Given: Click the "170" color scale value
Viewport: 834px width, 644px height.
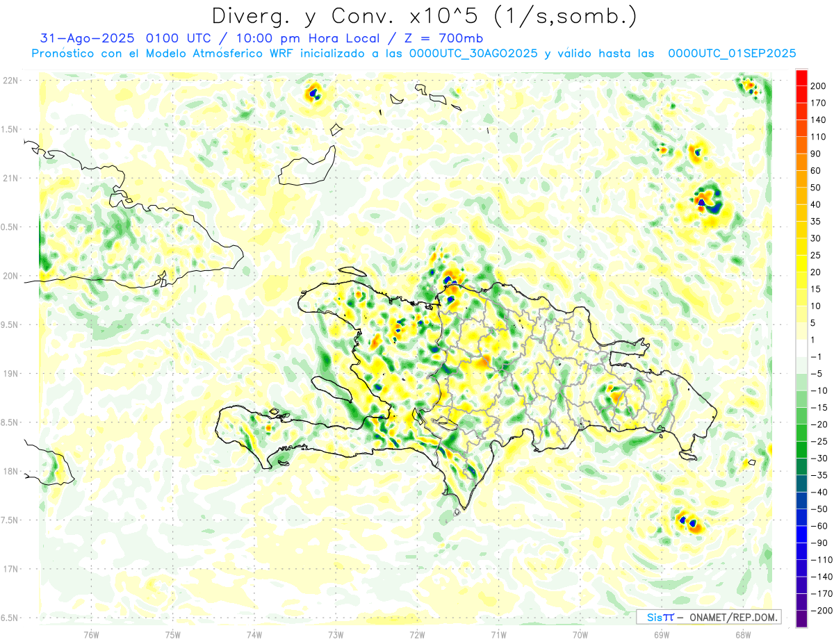Looking at the screenshot, I should point(818,103).
